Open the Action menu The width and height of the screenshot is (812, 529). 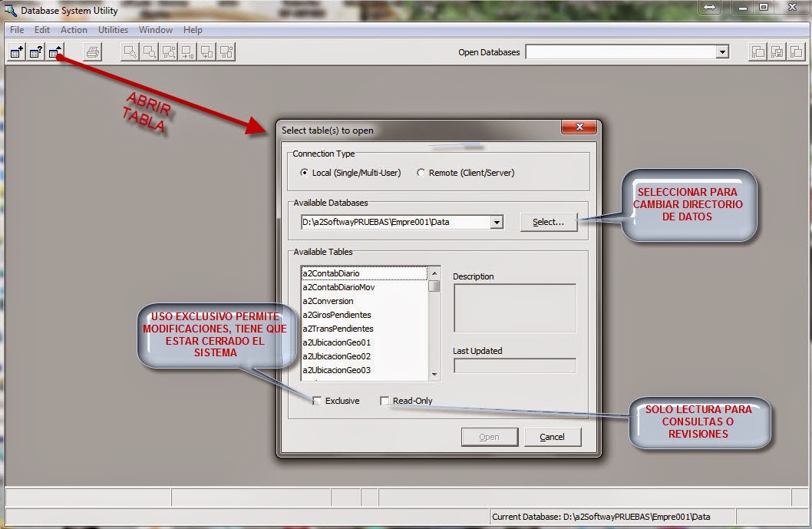click(74, 30)
